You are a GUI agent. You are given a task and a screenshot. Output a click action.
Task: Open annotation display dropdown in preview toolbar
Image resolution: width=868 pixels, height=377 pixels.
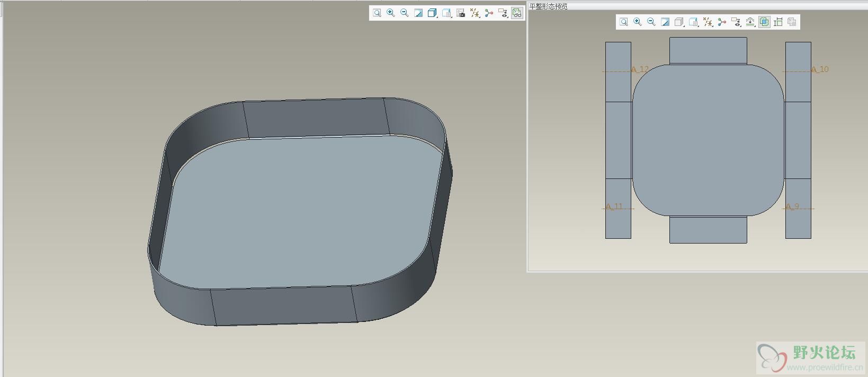[x=736, y=22]
